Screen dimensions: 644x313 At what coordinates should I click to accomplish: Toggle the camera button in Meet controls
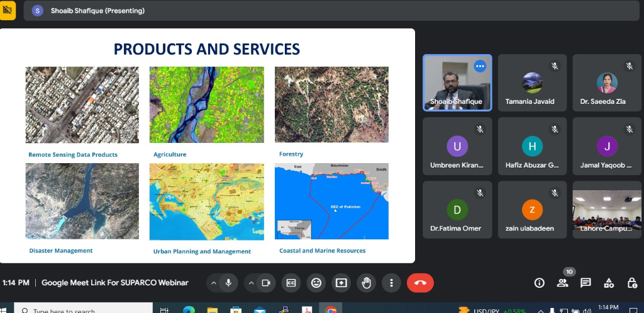tap(266, 283)
